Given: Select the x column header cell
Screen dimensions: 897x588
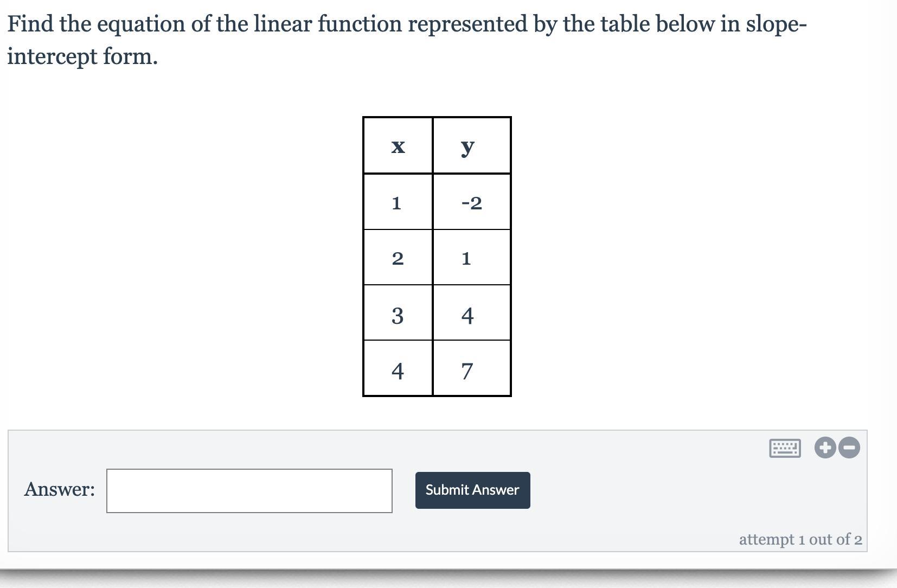Looking at the screenshot, I should [x=398, y=146].
